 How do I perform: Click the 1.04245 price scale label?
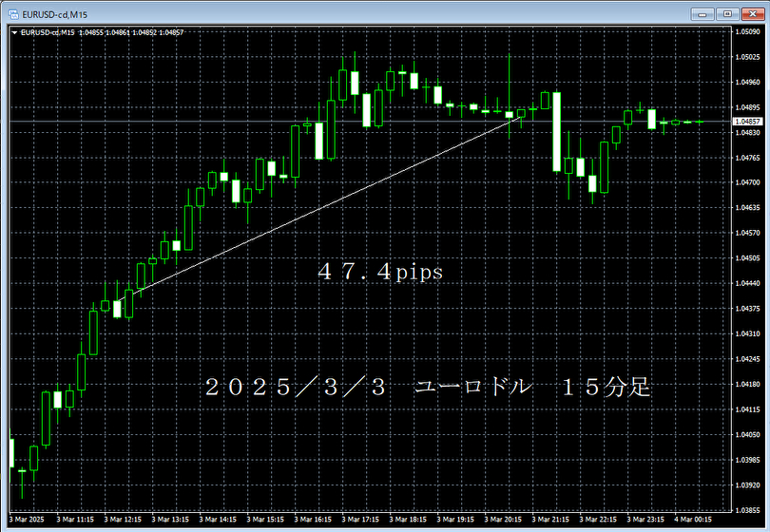point(747,359)
